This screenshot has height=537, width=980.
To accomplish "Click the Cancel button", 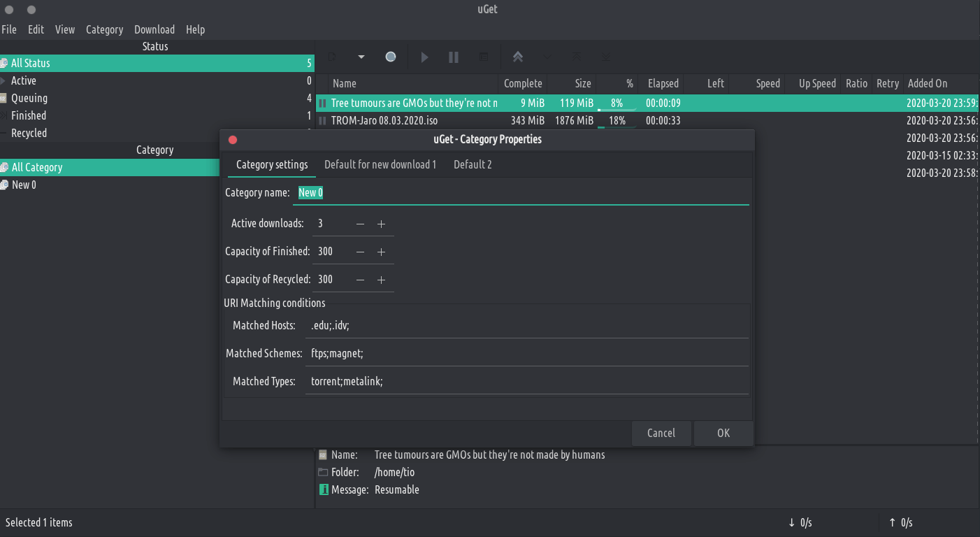I will coord(661,433).
